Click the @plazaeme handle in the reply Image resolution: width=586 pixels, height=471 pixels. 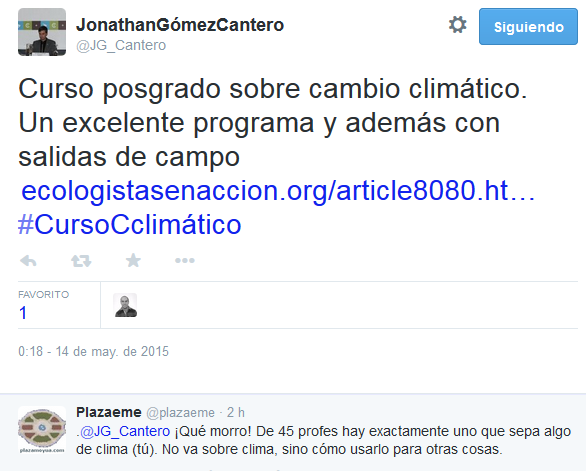point(181,413)
